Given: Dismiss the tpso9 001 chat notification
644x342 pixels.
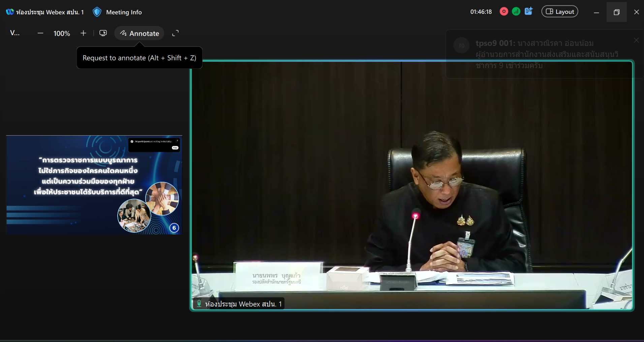Looking at the screenshot, I should click(x=636, y=40).
